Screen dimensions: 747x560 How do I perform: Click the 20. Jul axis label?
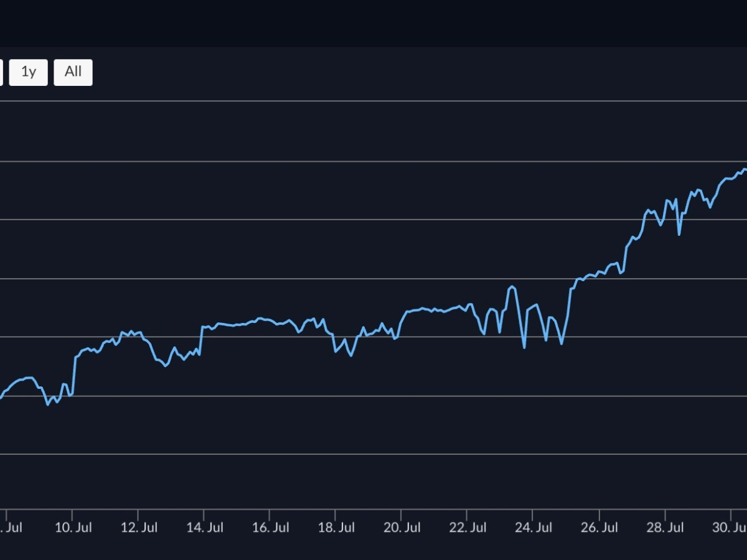(x=402, y=527)
